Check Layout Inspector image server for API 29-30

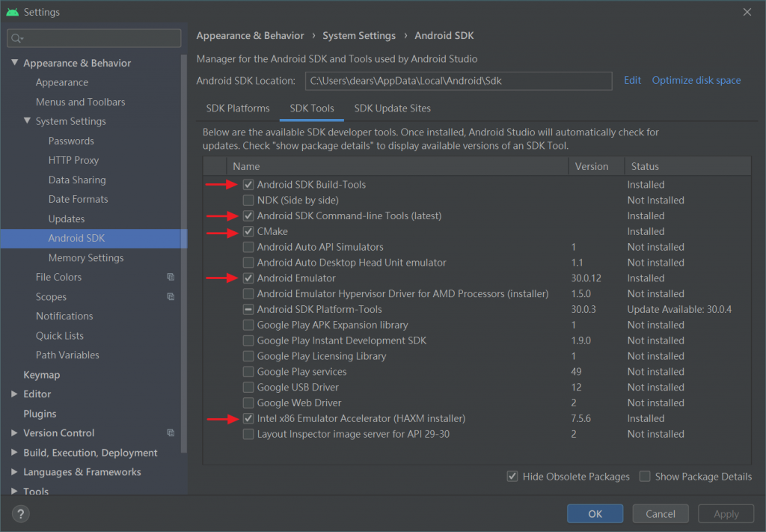point(248,434)
